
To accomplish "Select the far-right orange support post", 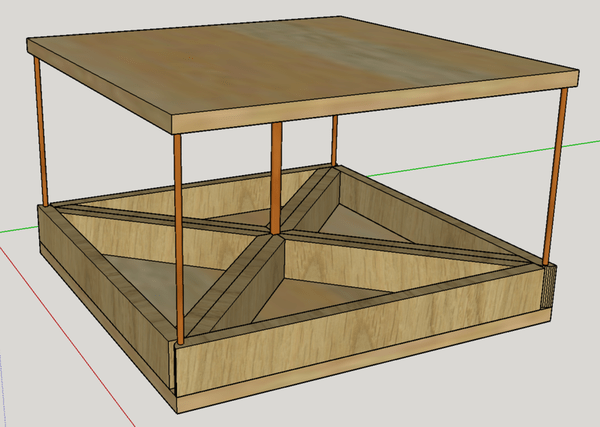I will [x=555, y=170].
